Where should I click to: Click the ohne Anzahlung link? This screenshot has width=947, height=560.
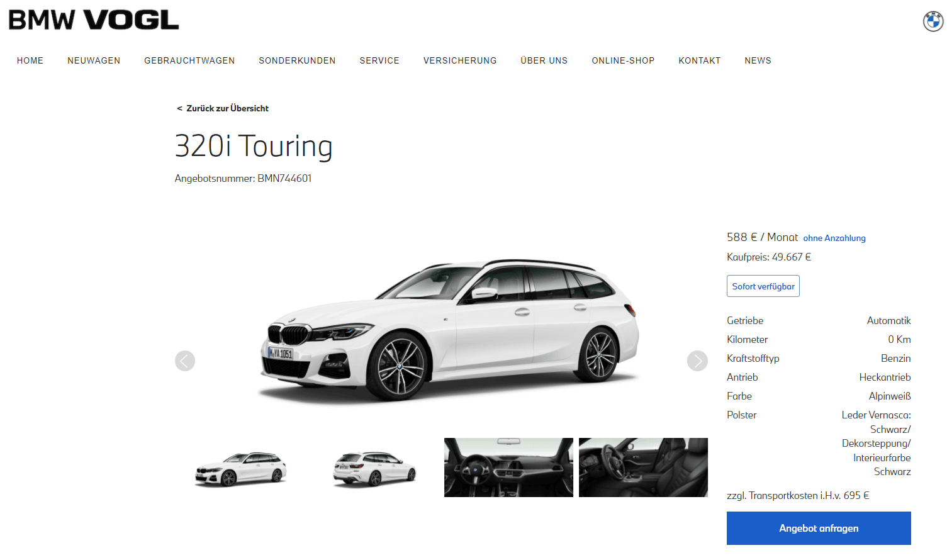[x=834, y=238]
